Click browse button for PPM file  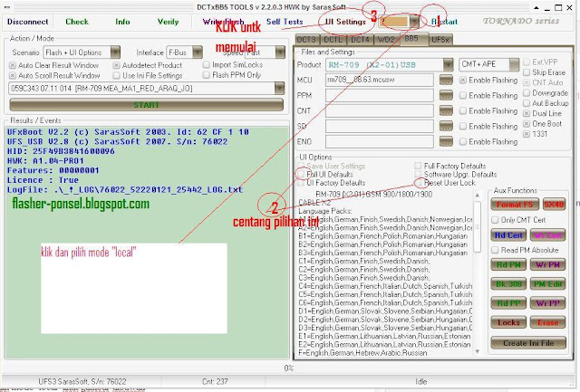[446, 95]
